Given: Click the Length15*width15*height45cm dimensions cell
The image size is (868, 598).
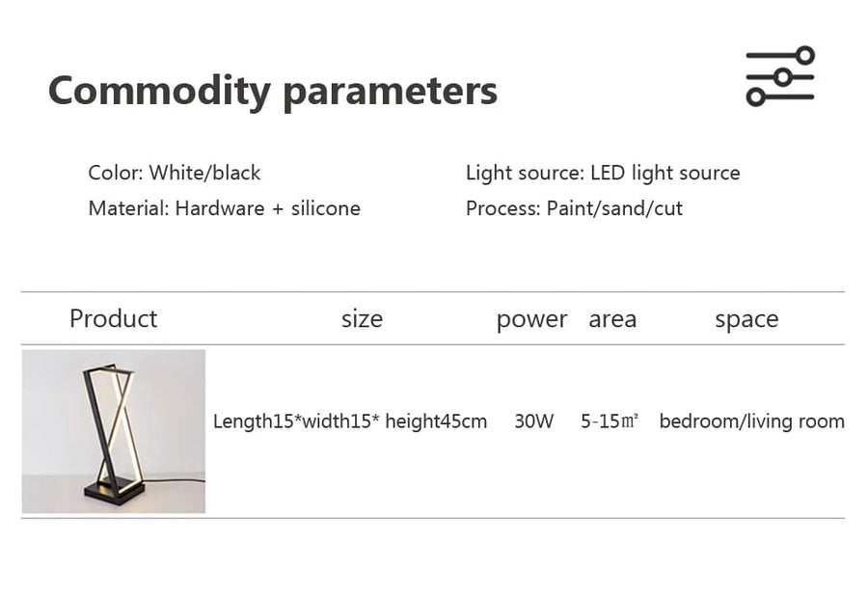Looking at the screenshot, I should tap(350, 421).
